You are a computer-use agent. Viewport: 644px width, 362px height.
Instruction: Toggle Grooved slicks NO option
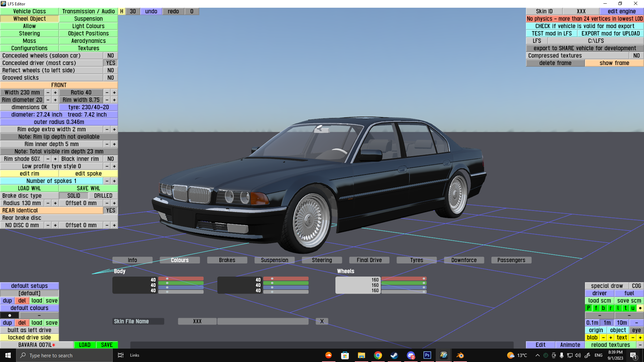(x=110, y=78)
